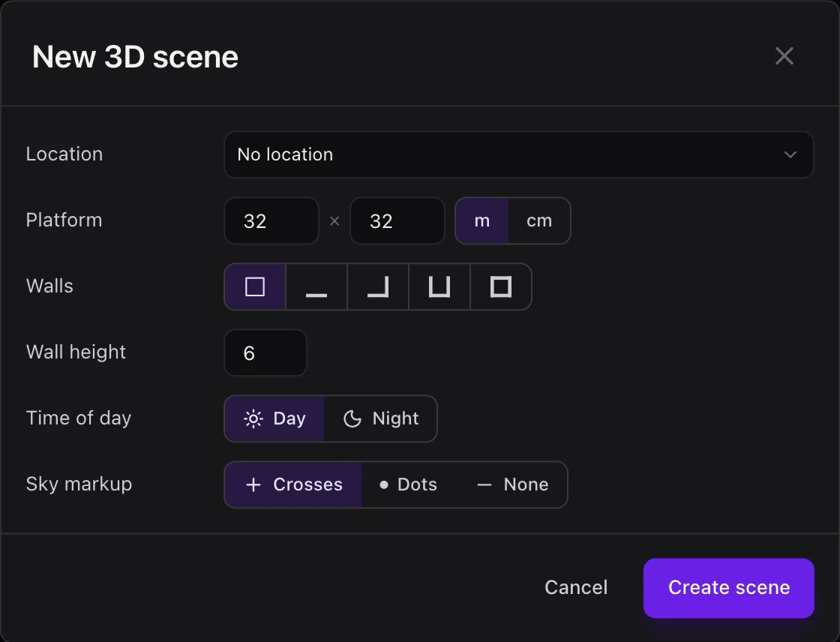840x642 pixels.
Task: Cancel the new scene dialog
Action: (576, 587)
